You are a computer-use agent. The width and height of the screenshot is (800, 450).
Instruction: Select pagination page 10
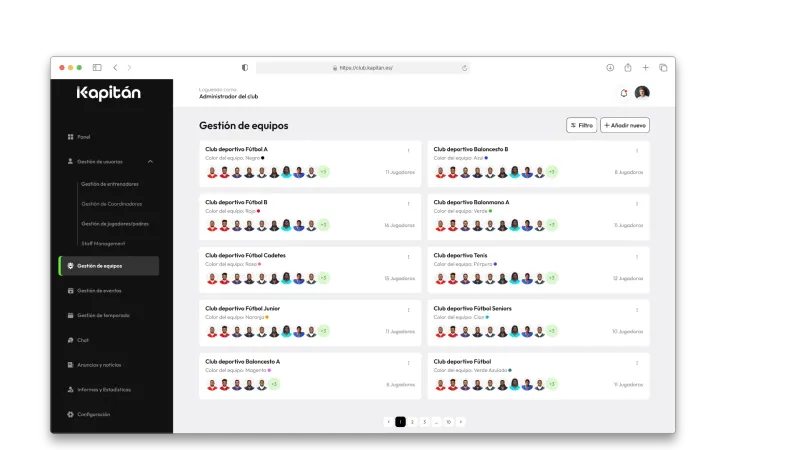point(448,422)
